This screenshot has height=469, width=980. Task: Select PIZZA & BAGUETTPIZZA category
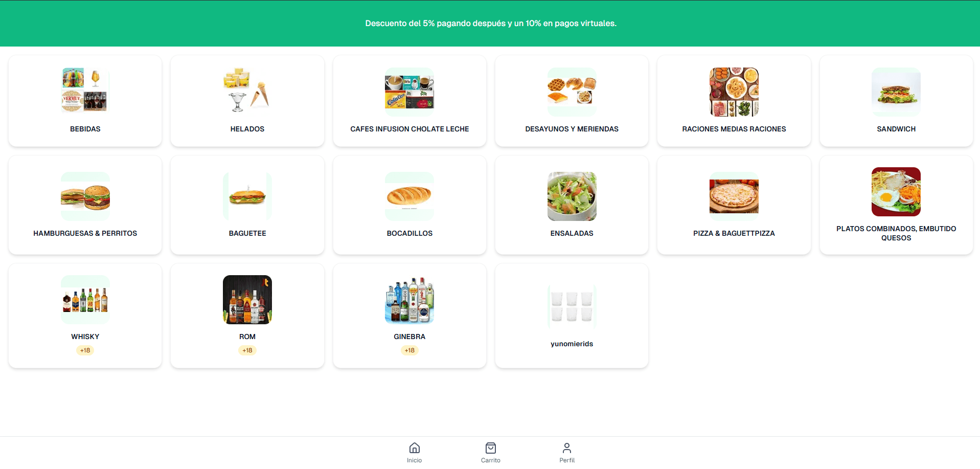click(734, 205)
